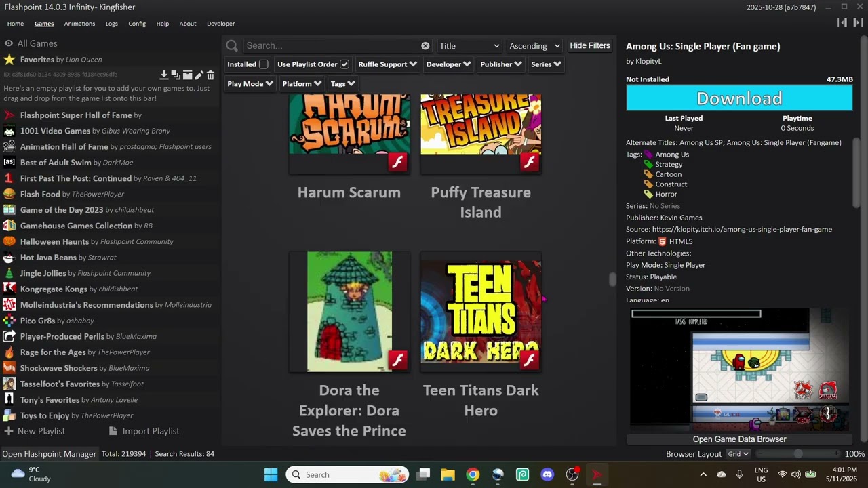The width and height of the screenshot is (868, 488).
Task: Adjust the thumbnail zoom slider in status bar
Action: click(797, 454)
